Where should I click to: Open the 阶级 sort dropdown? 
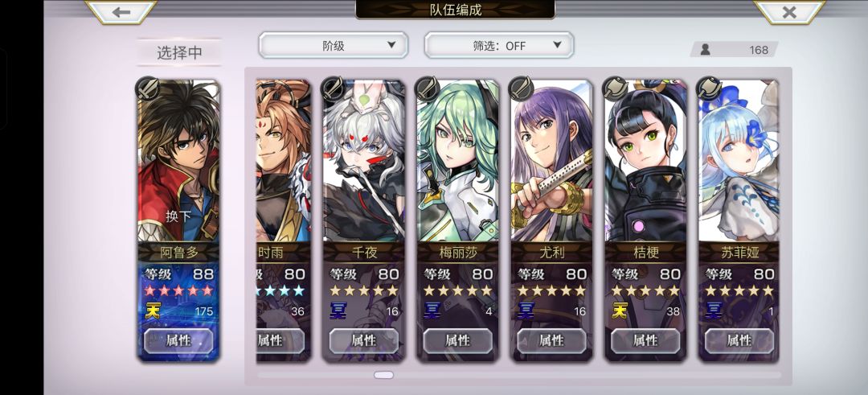pos(334,45)
